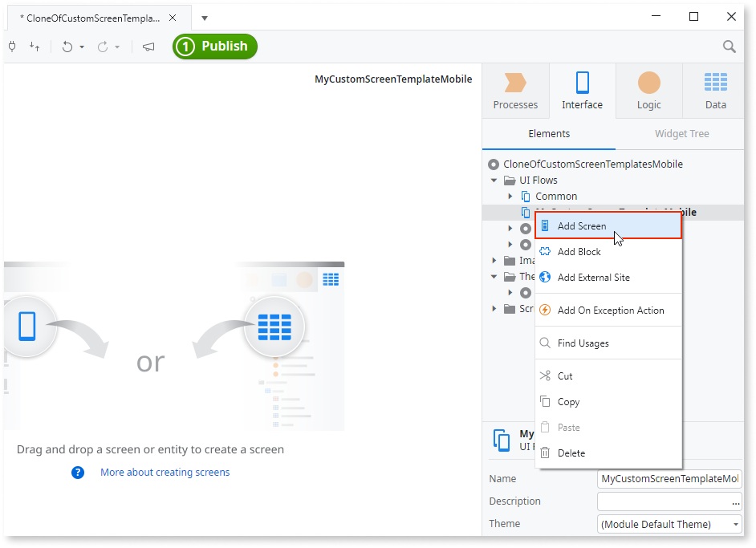Switch to the Interface tab icon

point(581,90)
